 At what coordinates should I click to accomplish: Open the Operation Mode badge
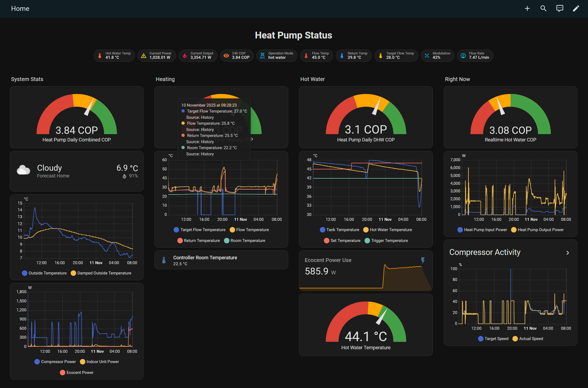[x=277, y=56]
